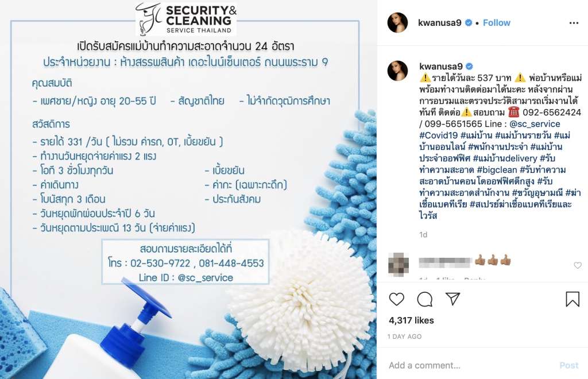Open the @sc_service mention in caption
This screenshot has width=588, height=379.
[x=535, y=124]
